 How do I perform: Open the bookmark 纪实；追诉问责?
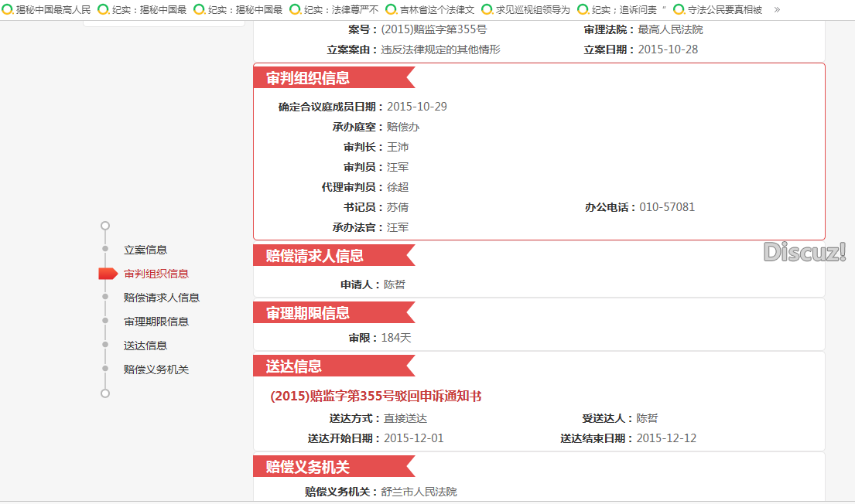pos(622,10)
